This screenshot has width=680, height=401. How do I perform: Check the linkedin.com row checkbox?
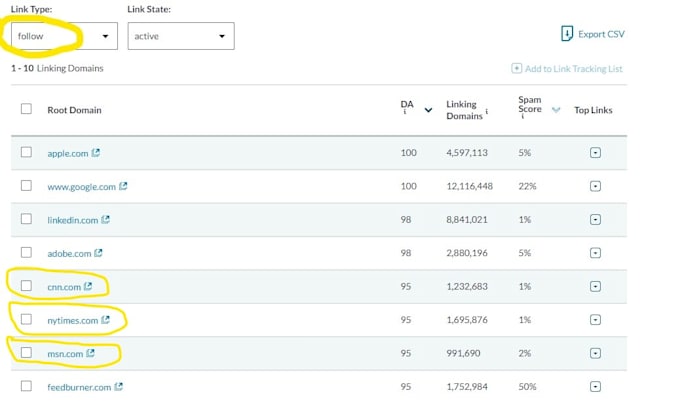click(x=26, y=218)
